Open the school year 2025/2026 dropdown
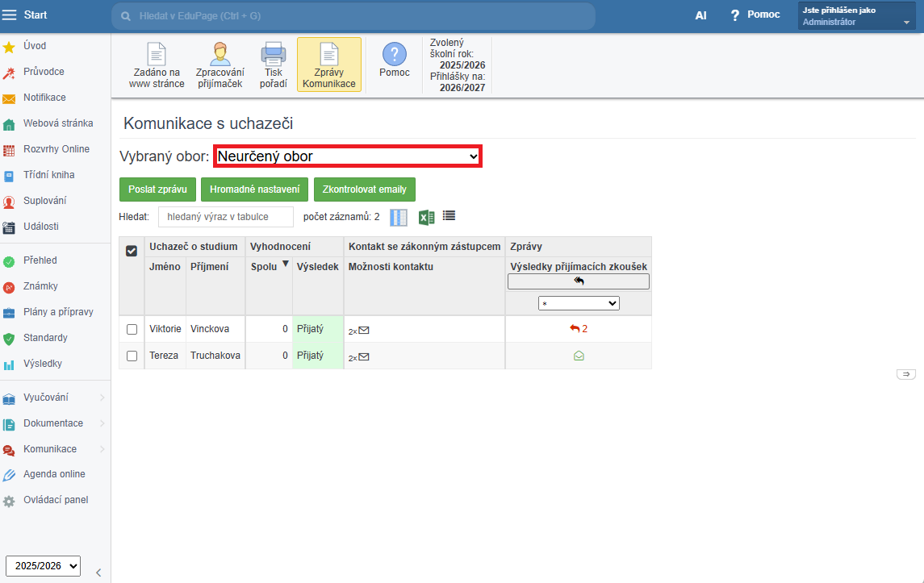The image size is (924, 583). tap(43, 566)
